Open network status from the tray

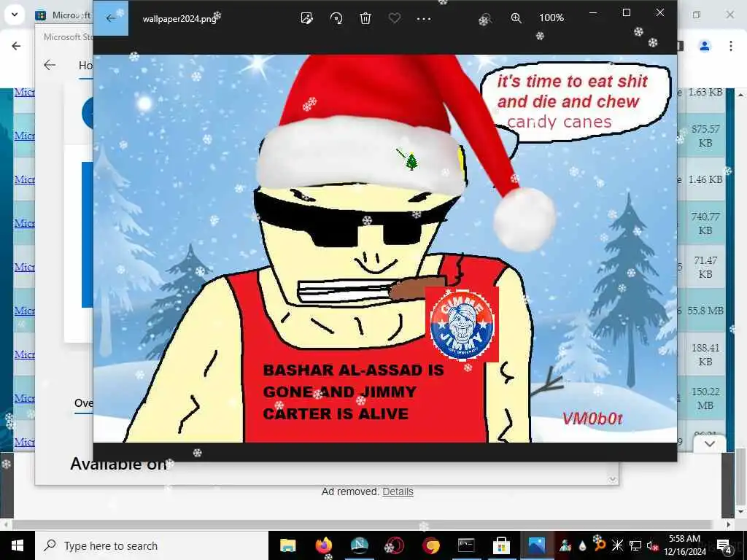pyautogui.click(x=635, y=545)
